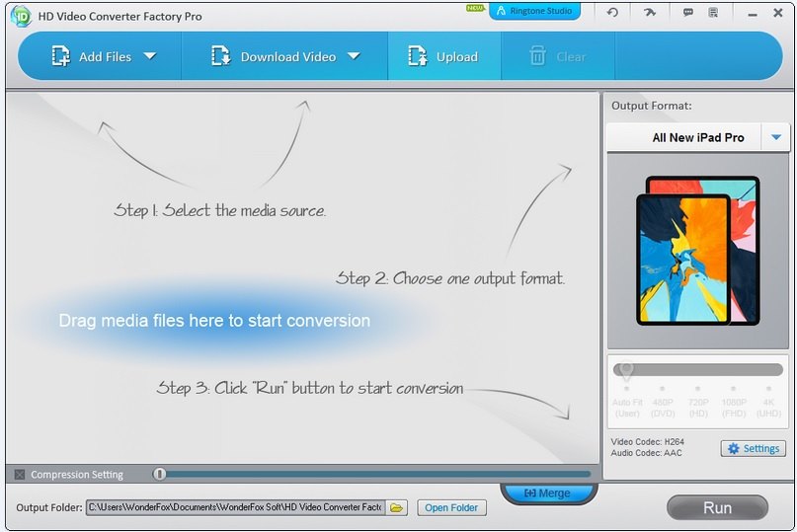Viewport: 797px width, 532px height.
Task: Click the upgrade arrow icon in title bar
Action: 648,12
